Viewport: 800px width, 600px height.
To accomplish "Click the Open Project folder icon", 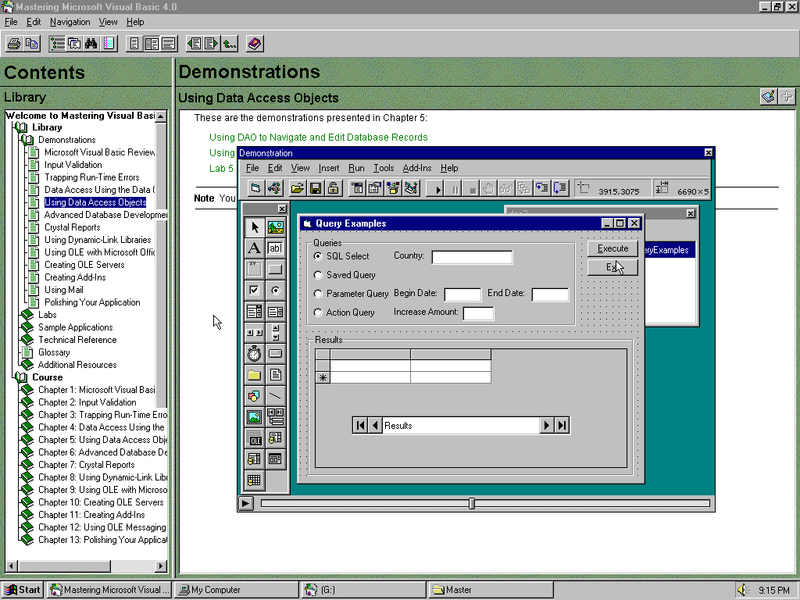I will (x=297, y=189).
